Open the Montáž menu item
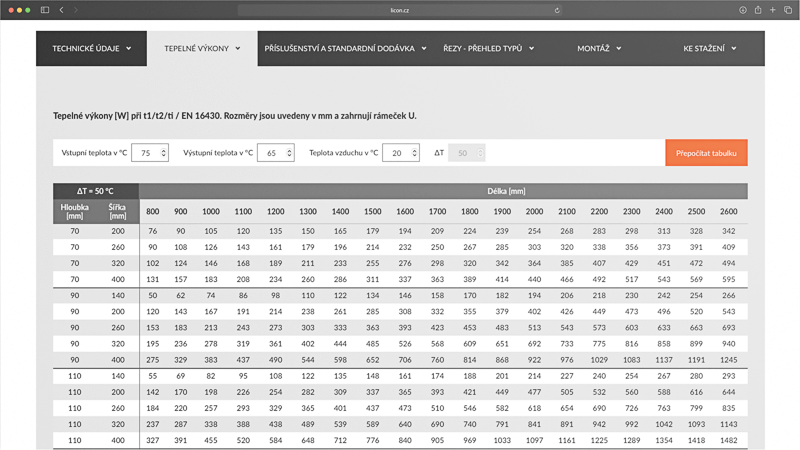 coord(599,48)
